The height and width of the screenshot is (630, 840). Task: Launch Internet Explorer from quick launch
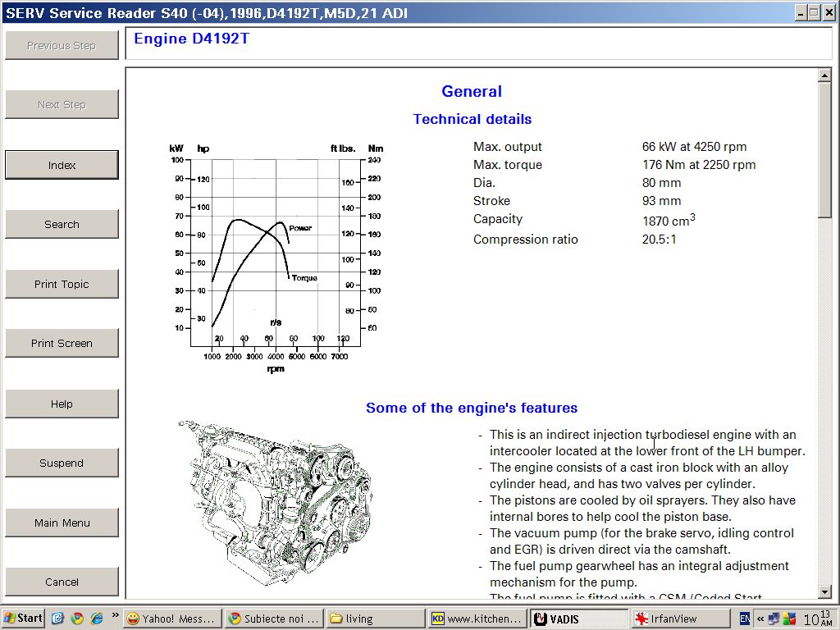(x=97, y=619)
